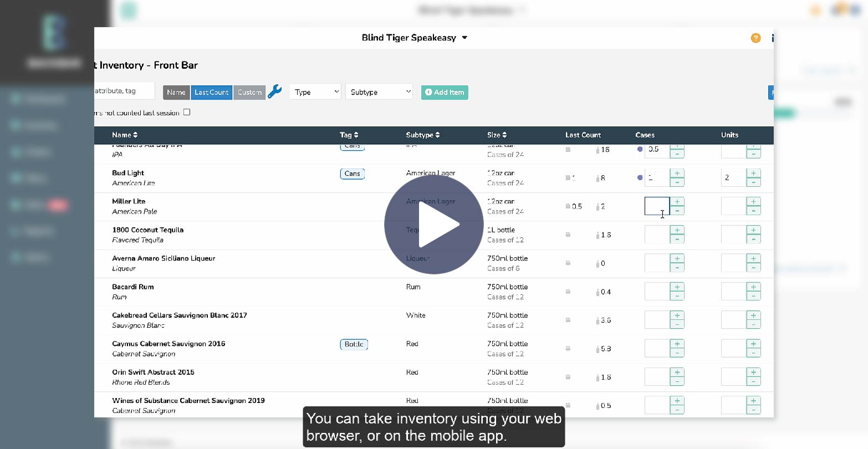Click the case icon beside Miller Lite's last count
The image size is (868, 449).
click(x=568, y=206)
